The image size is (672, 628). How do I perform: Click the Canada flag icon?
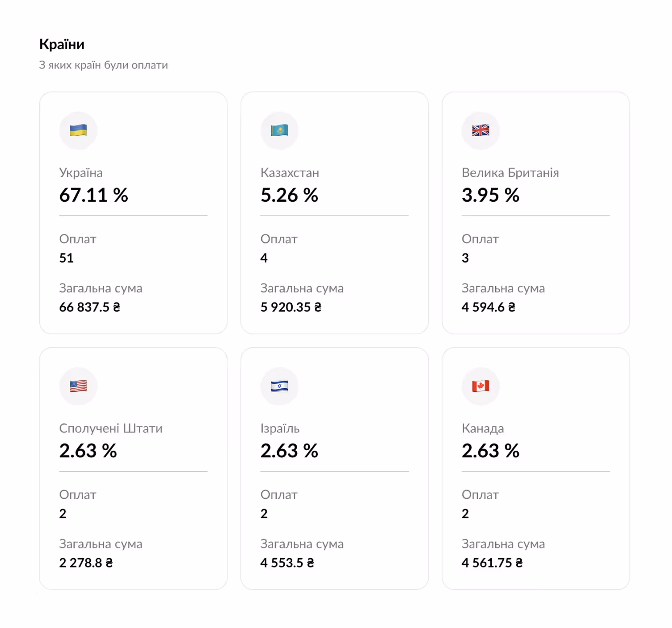[481, 386]
